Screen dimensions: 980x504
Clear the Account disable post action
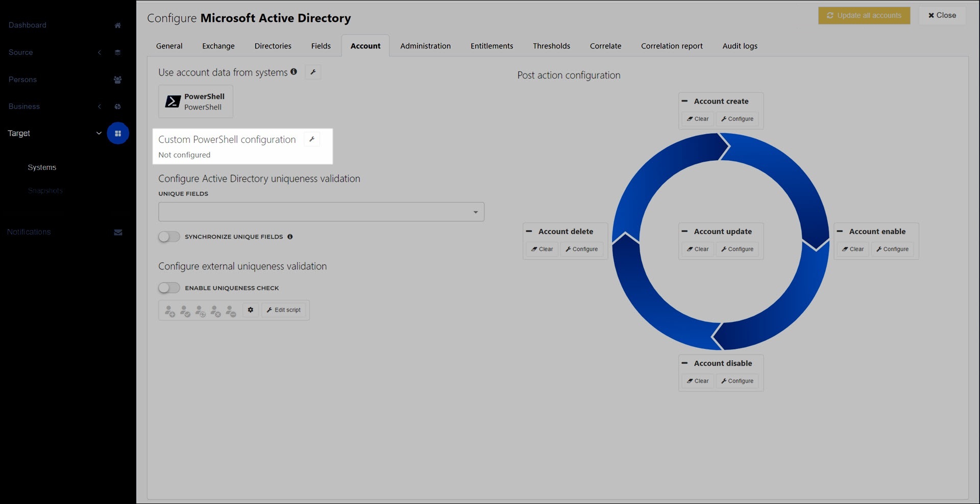tap(698, 381)
